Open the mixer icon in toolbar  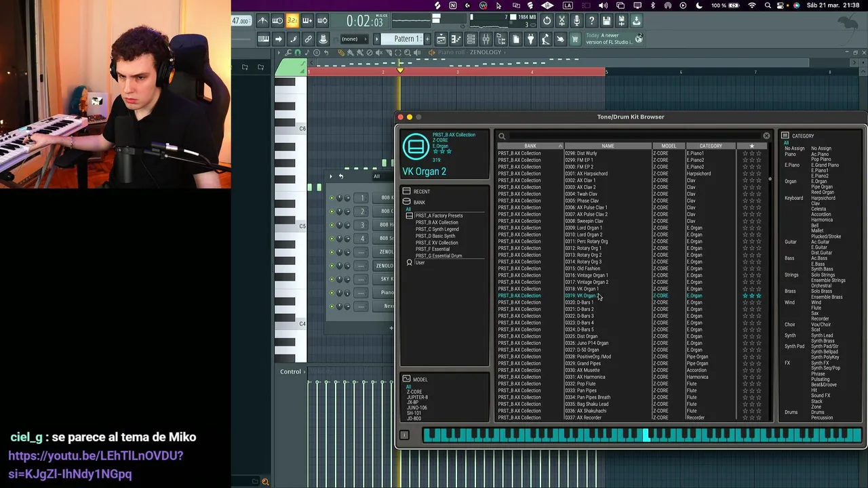pos(486,39)
